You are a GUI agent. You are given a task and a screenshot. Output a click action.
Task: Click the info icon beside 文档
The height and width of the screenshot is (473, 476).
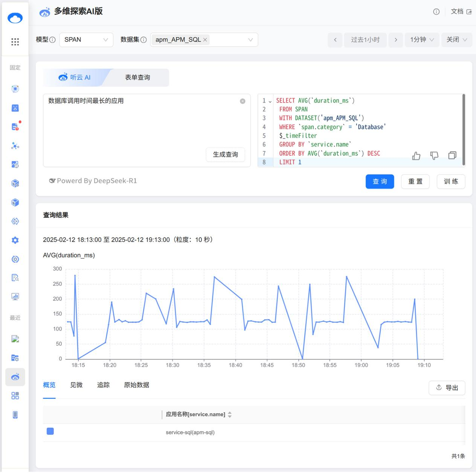(436, 12)
